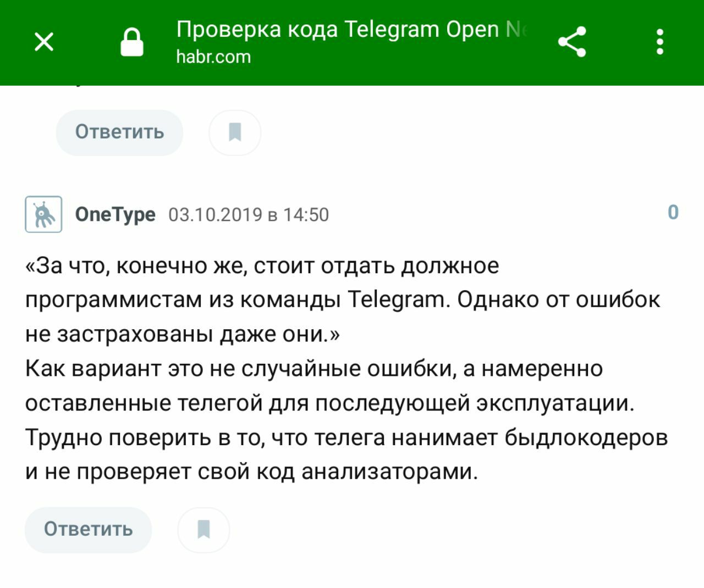Click the comment score showing 0
Image resolution: width=704 pixels, height=588 pixels.
pos(673,213)
